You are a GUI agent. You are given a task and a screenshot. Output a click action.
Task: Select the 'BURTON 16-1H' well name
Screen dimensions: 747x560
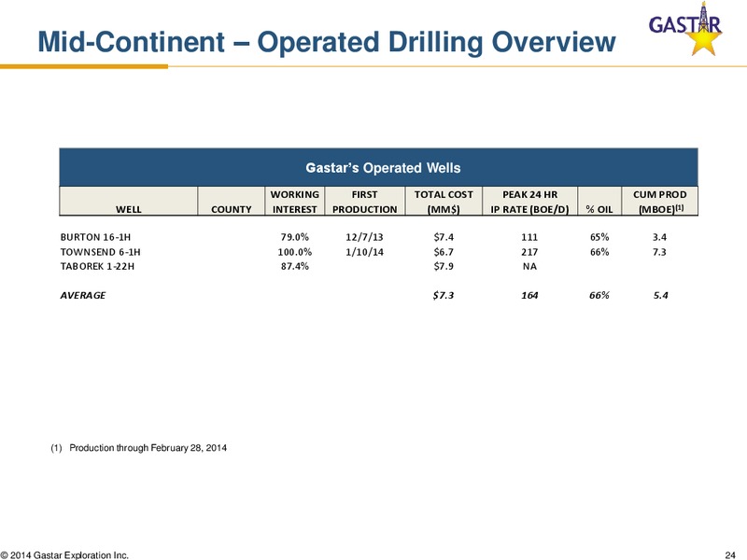point(96,237)
